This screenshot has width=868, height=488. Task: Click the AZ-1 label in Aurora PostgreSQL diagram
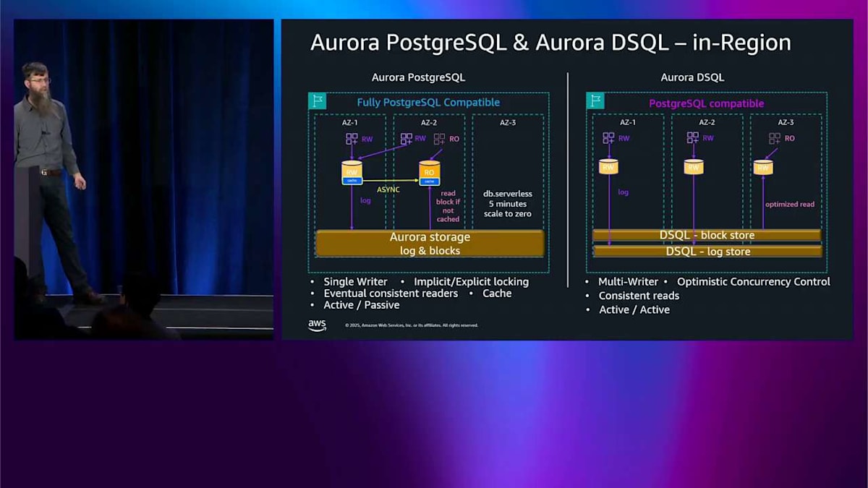pos(350,123)
